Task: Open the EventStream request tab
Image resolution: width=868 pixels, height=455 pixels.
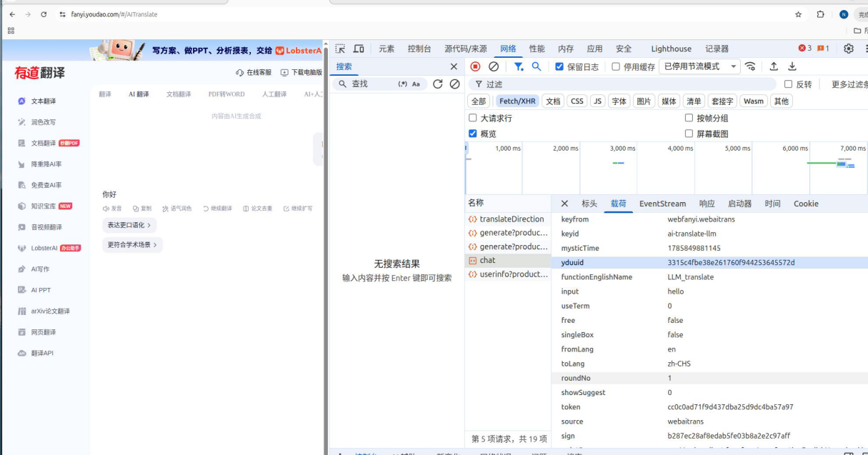Action: [x=662, y=204]
